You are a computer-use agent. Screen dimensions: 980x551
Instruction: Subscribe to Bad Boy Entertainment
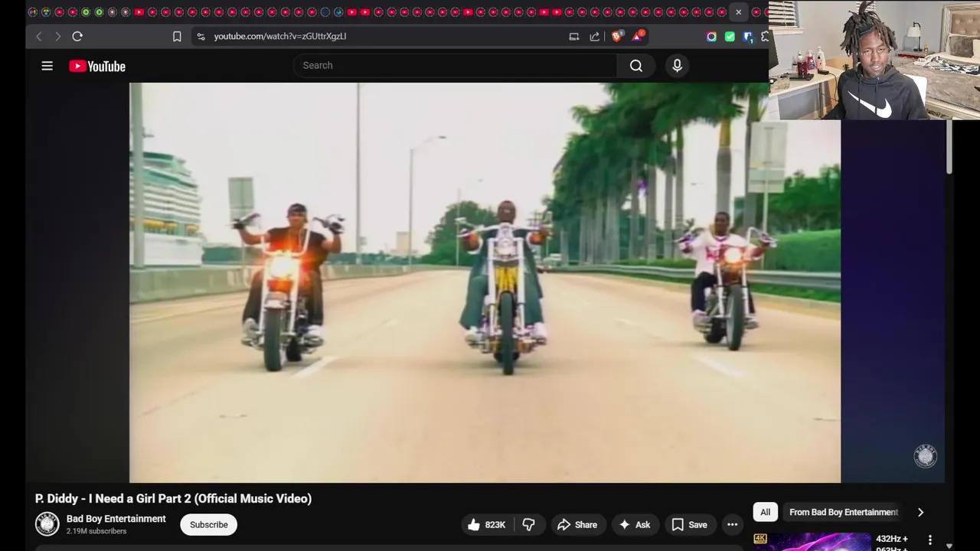tap(209, 525)
